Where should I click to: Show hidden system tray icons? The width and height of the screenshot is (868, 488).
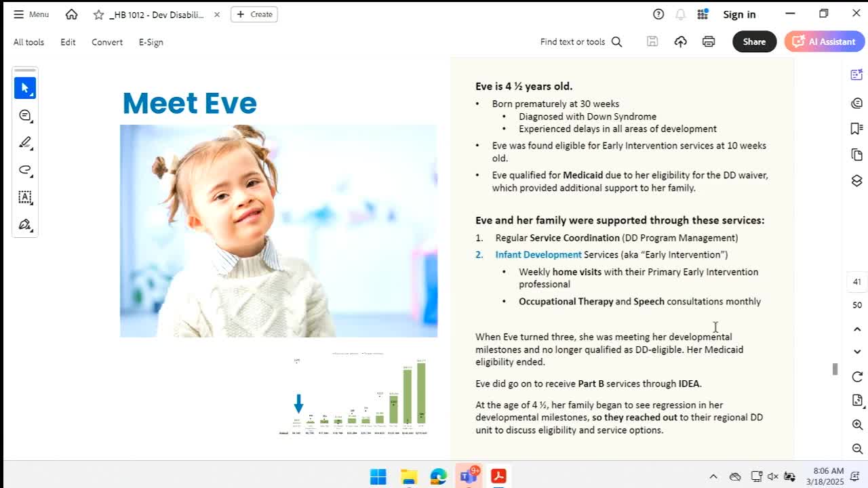pos(713,476)
